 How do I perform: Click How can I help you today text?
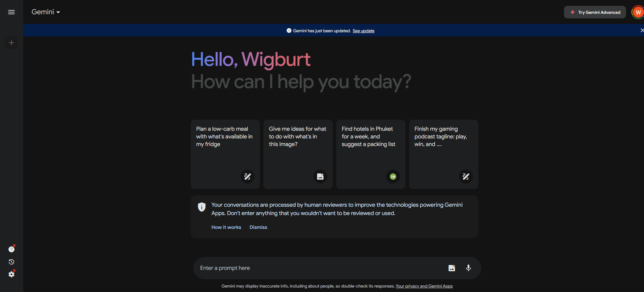[301, 82]
